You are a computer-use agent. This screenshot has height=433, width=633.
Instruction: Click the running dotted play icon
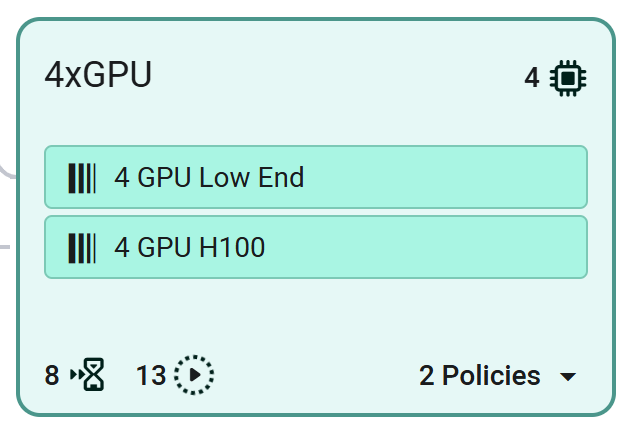tap(194, 376)
